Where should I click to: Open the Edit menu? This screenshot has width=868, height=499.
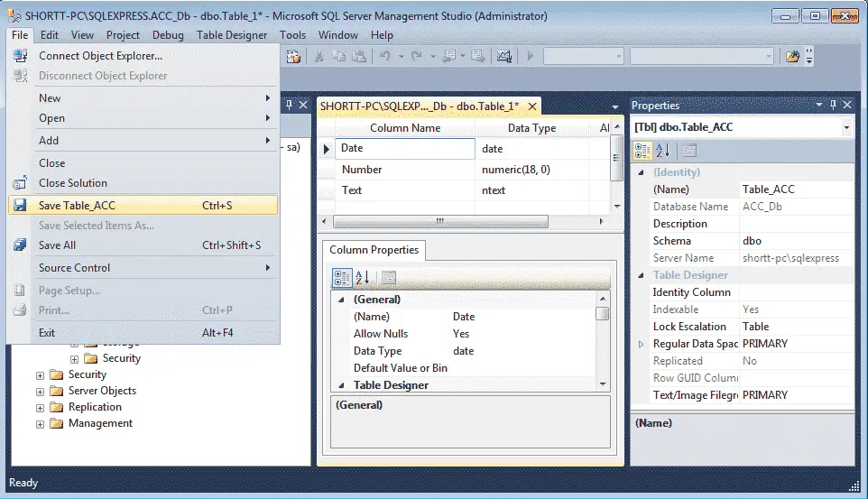(50, 35)
